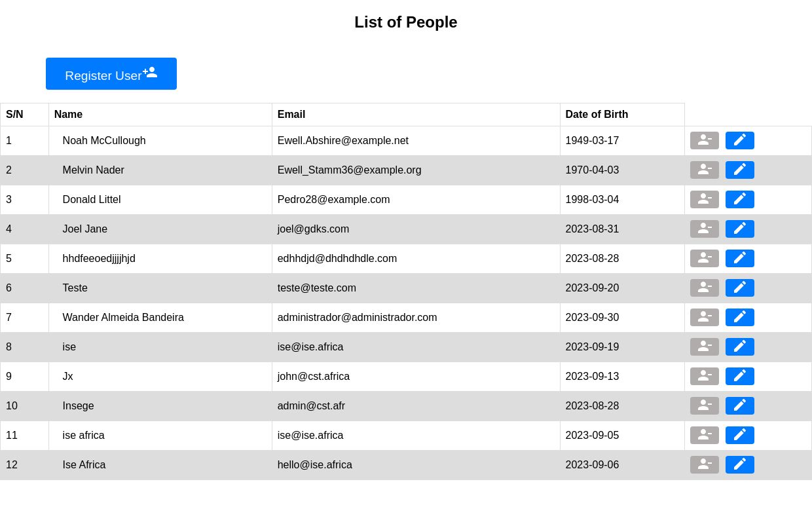Screen dimensions: 812x524
Task: Remove user Donald Littel
Action: tap(705, 200)
